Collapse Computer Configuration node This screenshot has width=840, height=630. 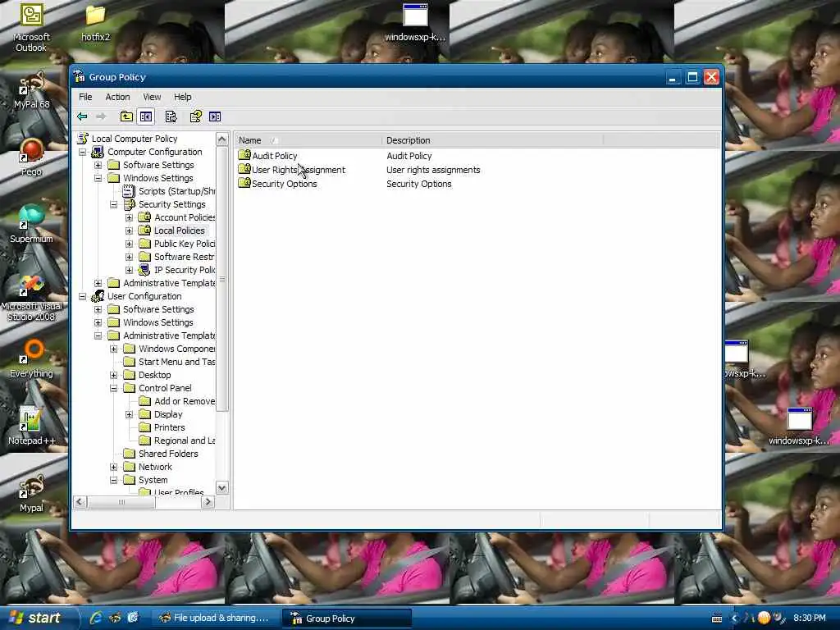pos(83,152)
